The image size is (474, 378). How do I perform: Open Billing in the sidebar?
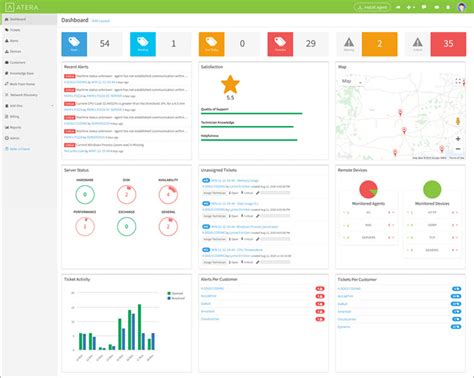point(14,117)
